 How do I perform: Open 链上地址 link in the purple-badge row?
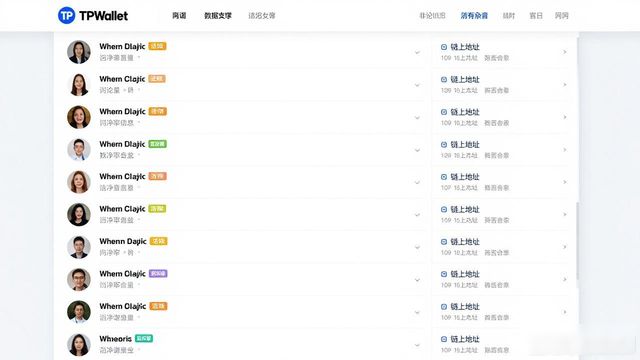pyautogui.click(x=465, y=274)
